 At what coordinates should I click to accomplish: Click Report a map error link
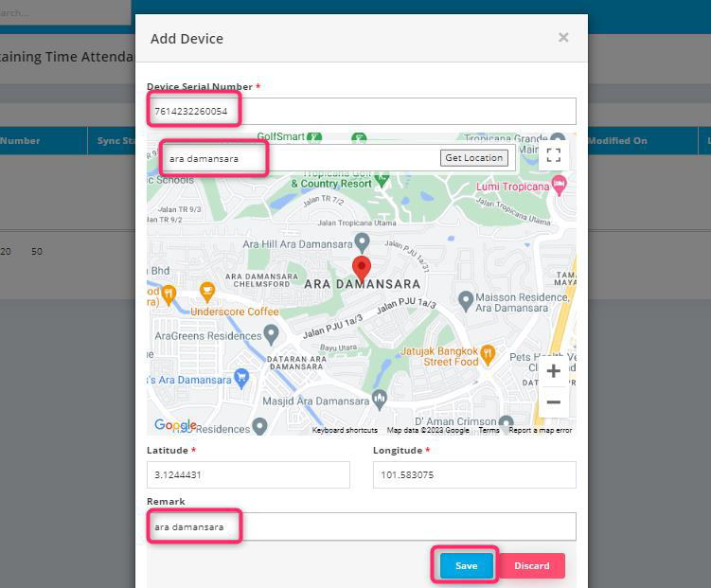click(x=540, y=430)
